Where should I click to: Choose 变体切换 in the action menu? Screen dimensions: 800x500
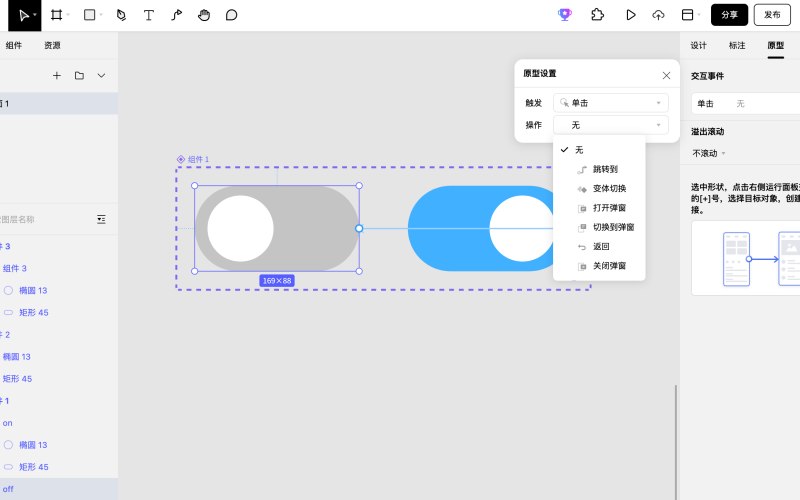[x=599, y=189]
